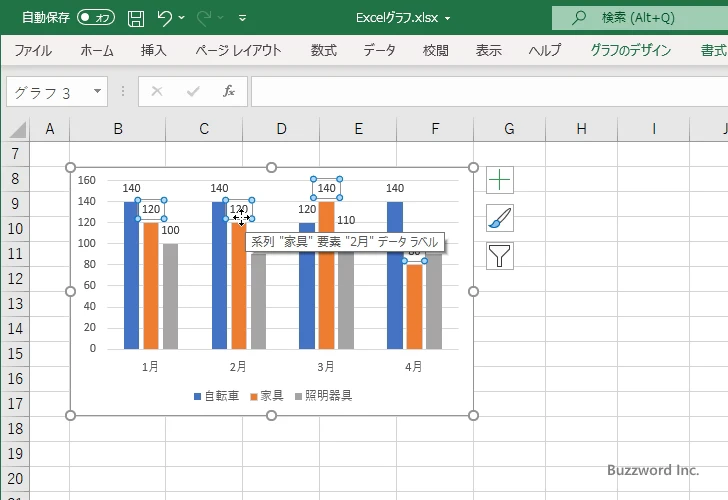Select column G header
The height and width of the screenshot is (500, 728).
509,129
